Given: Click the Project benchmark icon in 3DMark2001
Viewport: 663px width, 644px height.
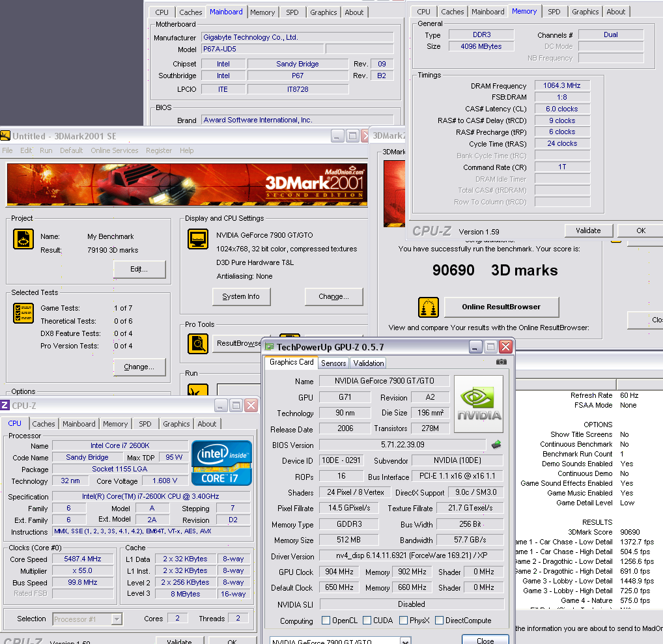Looking at the screenshot, I should point(23,239).
